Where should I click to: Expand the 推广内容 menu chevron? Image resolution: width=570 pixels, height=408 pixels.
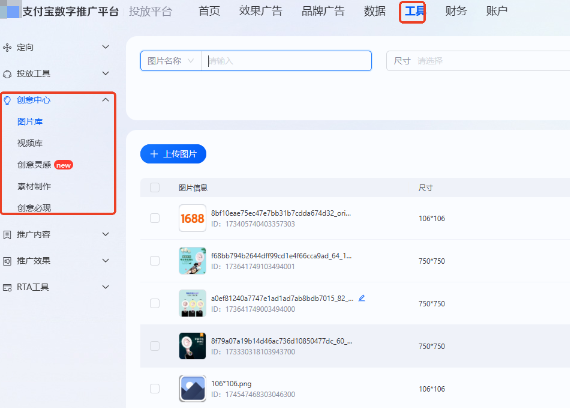point(105,234)
